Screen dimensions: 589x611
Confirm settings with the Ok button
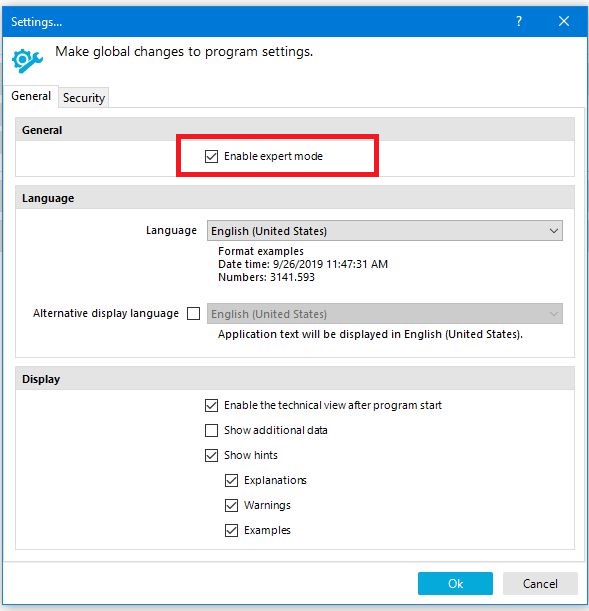pos(455,583)
